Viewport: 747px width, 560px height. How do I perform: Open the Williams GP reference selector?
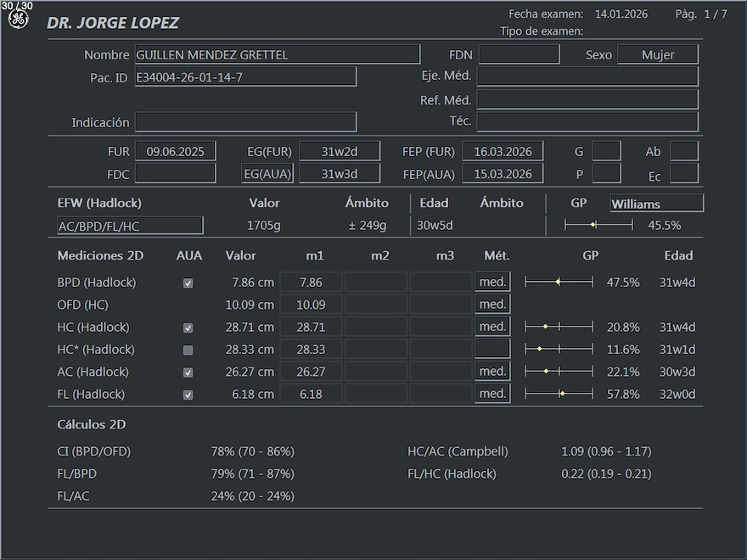click(656, 204)
